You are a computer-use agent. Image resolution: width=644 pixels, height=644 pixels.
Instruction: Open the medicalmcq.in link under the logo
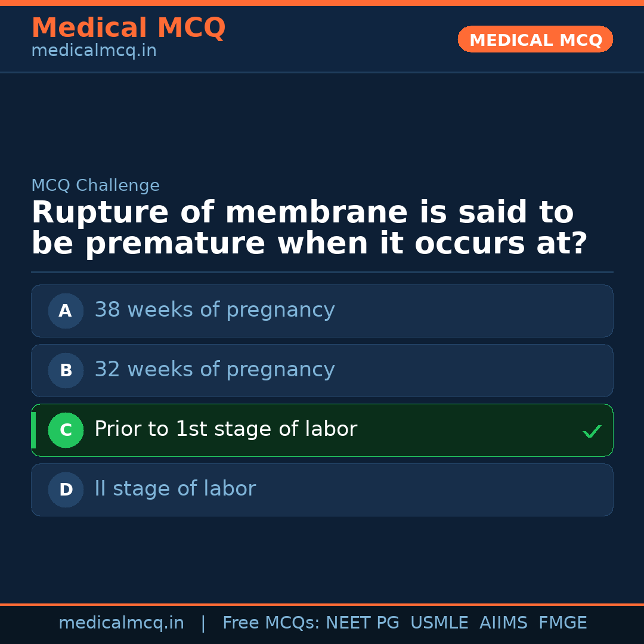click(x=93, y=50)
